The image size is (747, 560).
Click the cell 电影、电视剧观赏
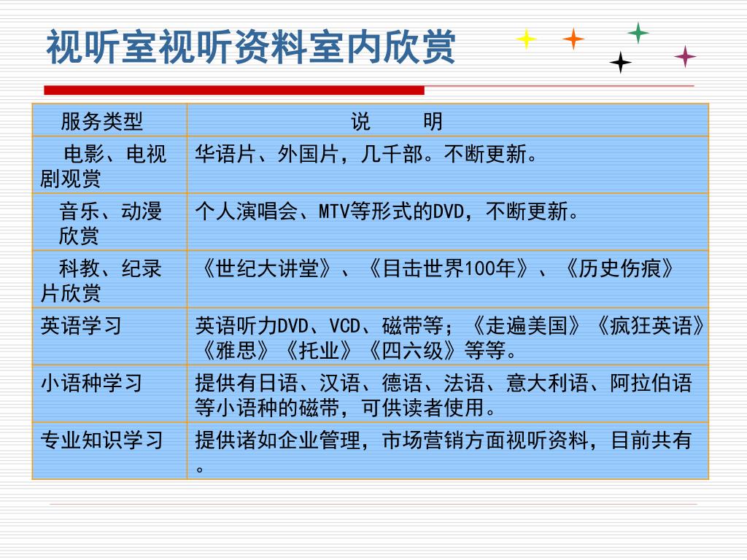pyautogui.click(x=109, y=165)
